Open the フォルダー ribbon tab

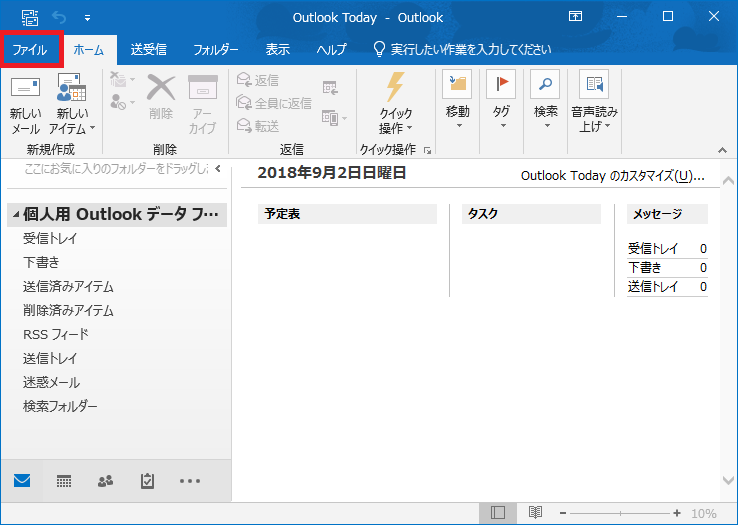pos(216,49)
